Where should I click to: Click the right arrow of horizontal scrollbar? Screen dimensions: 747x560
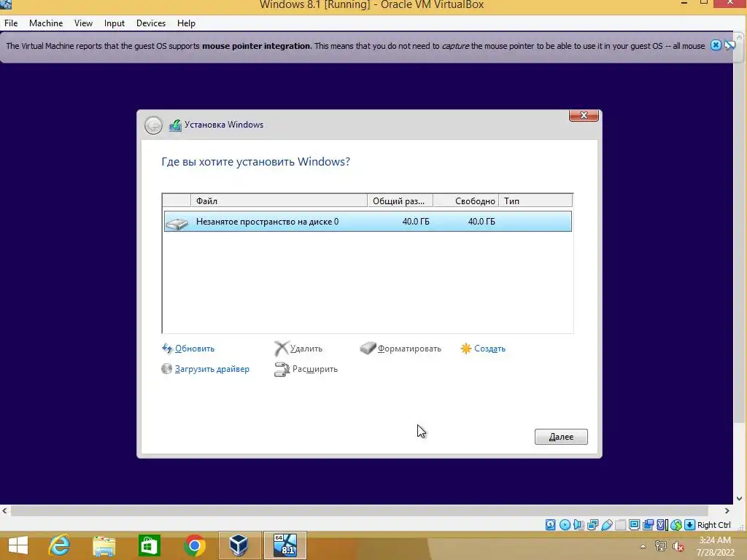tap(727, 510)
